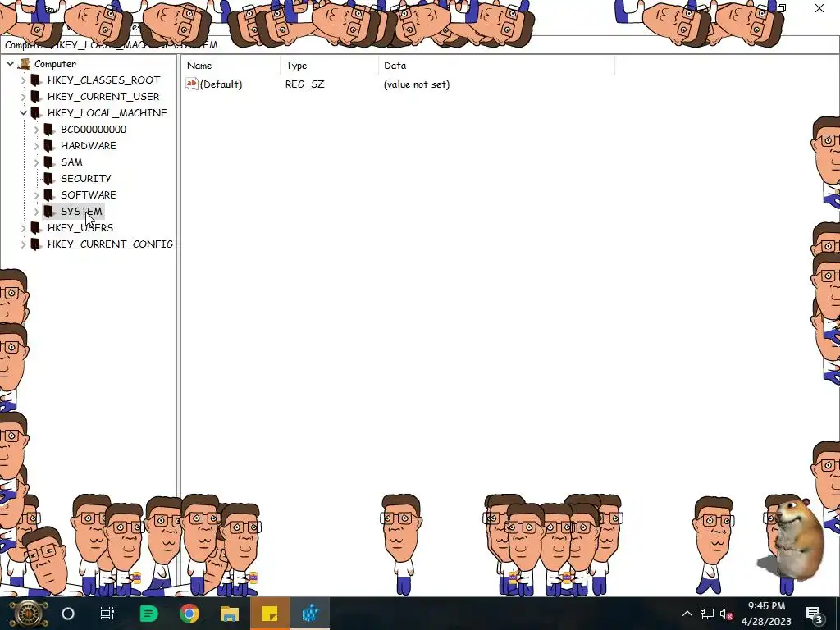The image size is (840, 630).
Task: Click HKEY_CLASSES_ROOT folder icon
Action: pos(35,80)
